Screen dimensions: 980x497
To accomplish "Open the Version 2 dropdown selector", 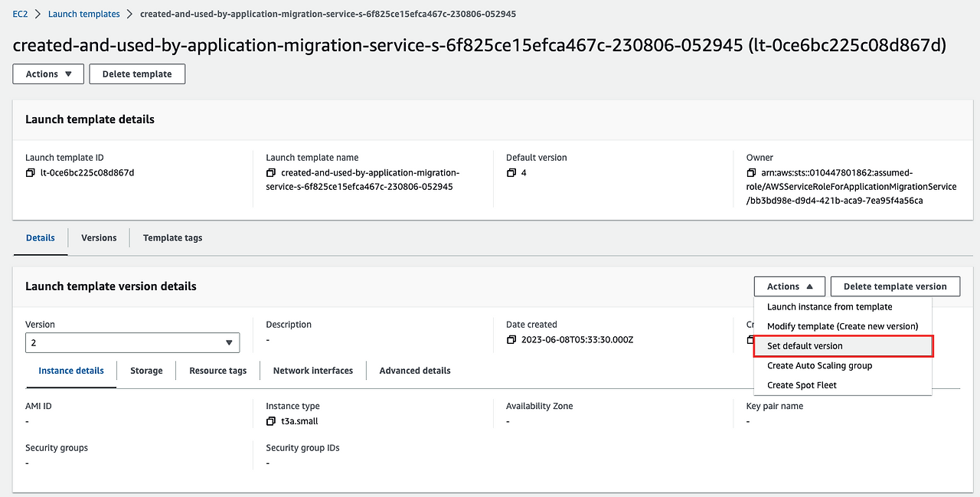I will pyautogui.click(x=132, y=343).
